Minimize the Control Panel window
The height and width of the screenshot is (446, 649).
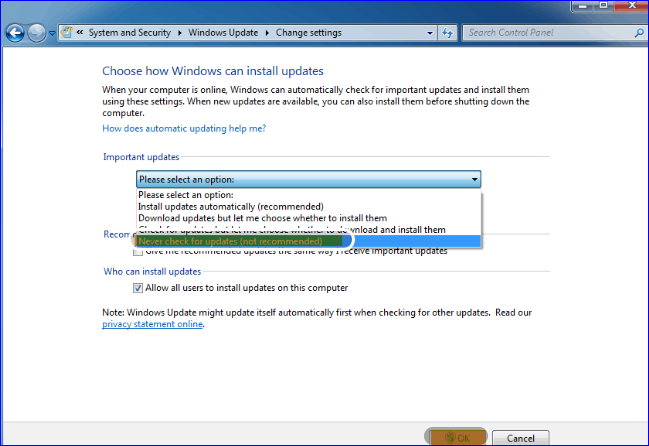(x=583, y=6)
